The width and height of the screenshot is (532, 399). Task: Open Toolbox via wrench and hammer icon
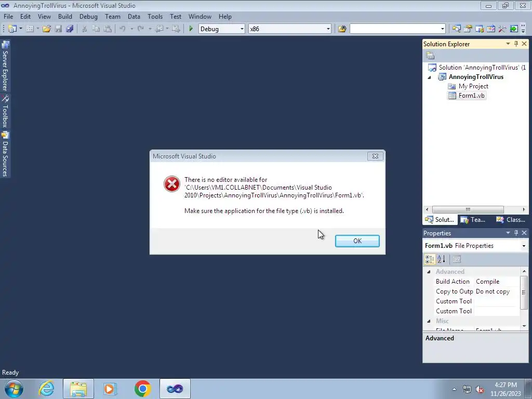click(502, 29)
